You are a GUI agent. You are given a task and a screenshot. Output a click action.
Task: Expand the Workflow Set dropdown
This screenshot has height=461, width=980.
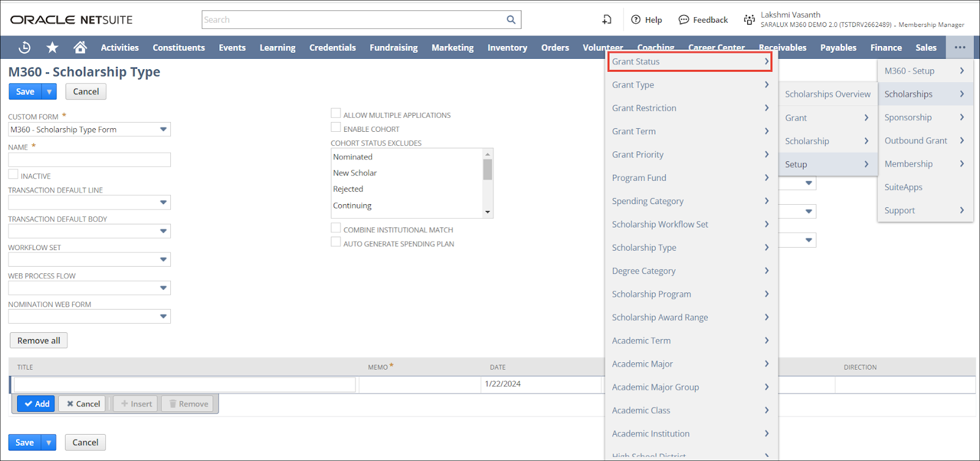163,259
